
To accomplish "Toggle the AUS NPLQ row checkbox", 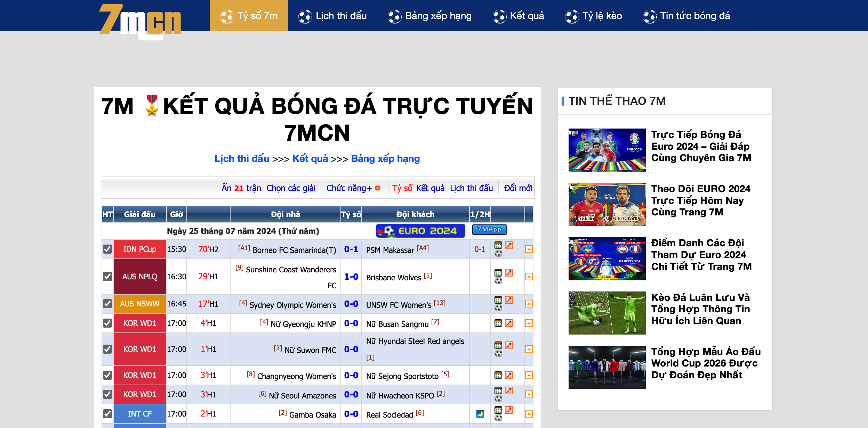I will click(107, 277).
